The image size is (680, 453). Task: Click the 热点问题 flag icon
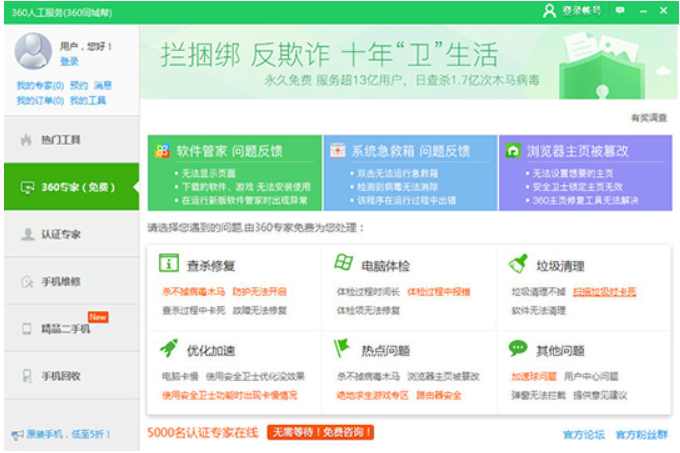click(x=342, y=349)
